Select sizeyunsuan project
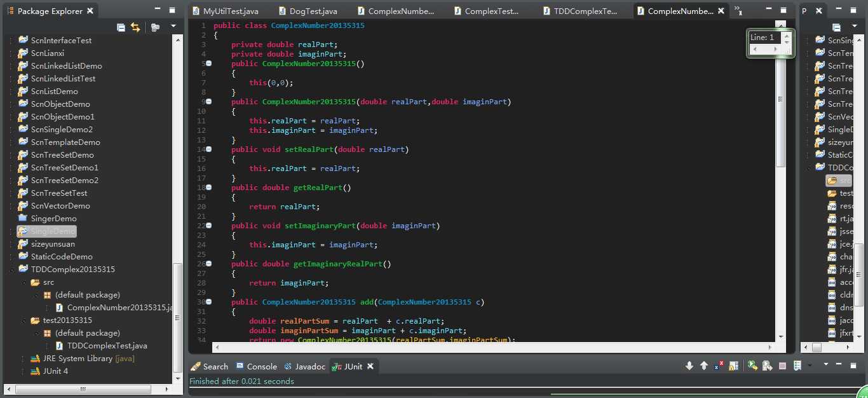This screenshot has width=868, height=398. click(53, 244)
